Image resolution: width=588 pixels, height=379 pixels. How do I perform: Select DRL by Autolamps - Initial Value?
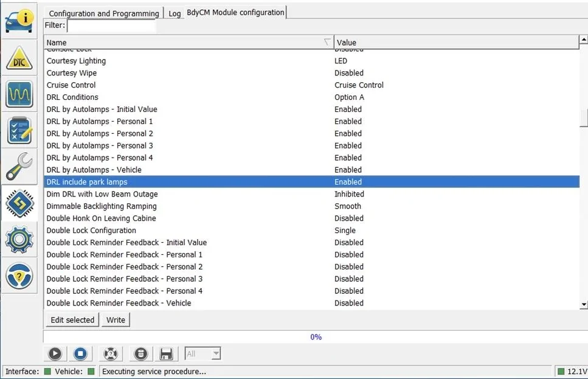[x=311, y=109]
